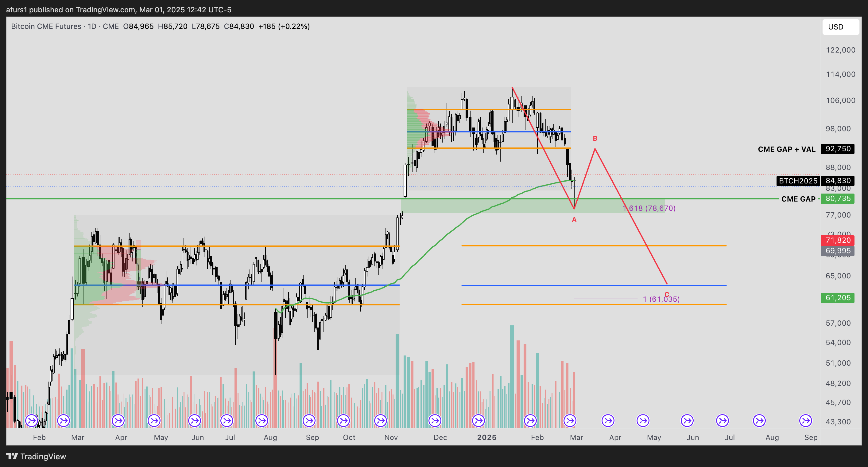The height and width of the screenshot is (467, 868).
Task: Select the 'CME GAP' green line label
Action: tap(798, 199)
